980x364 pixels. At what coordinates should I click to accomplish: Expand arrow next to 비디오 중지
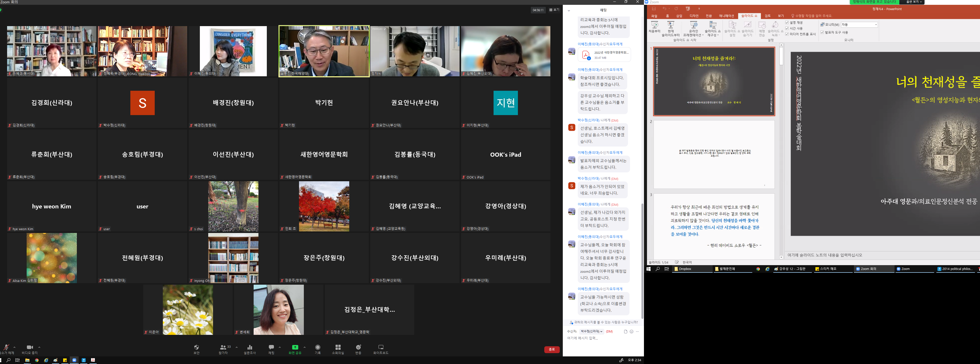[x=39, y=347]
